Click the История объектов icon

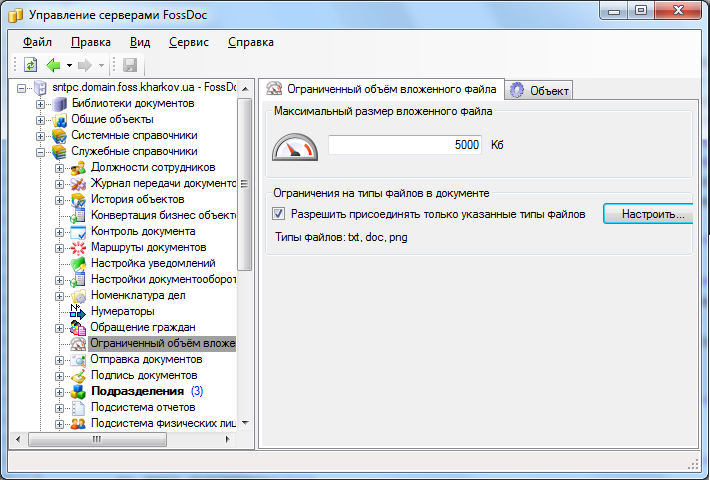(78, 200)
